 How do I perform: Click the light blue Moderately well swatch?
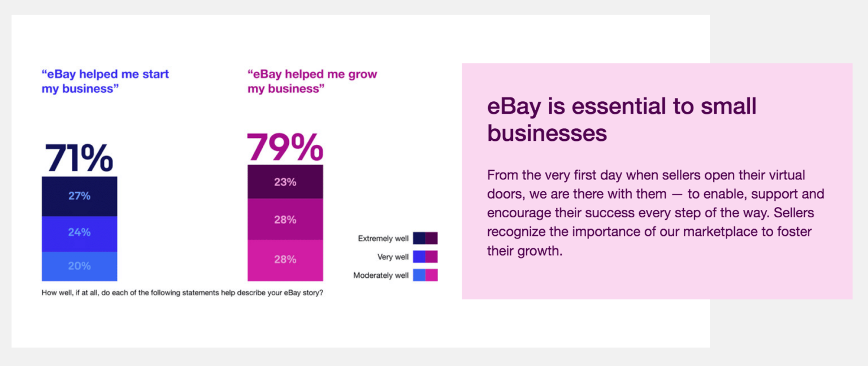coord(419,275)
